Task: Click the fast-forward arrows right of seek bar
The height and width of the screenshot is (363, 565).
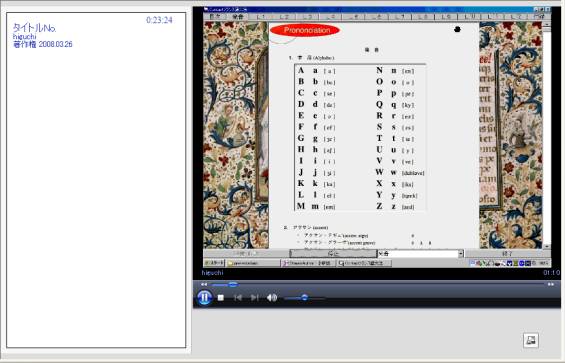Action: 551,284
